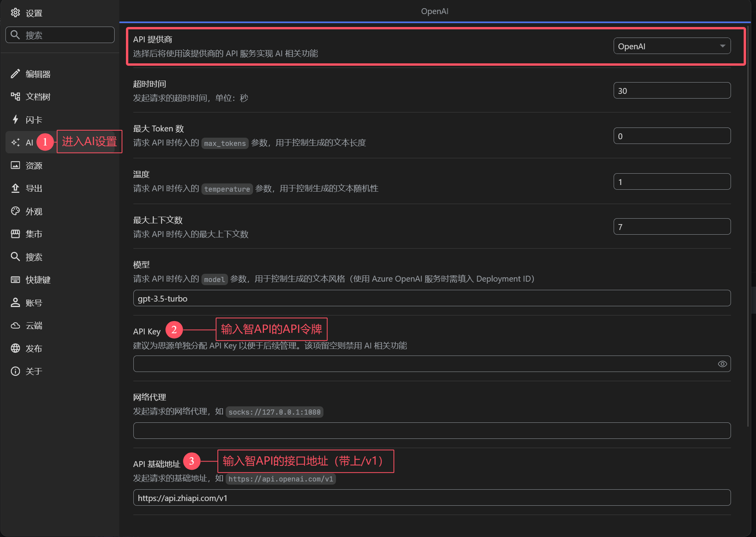
Task: Open 账号 settings section
Action: (x=61, y=302)
